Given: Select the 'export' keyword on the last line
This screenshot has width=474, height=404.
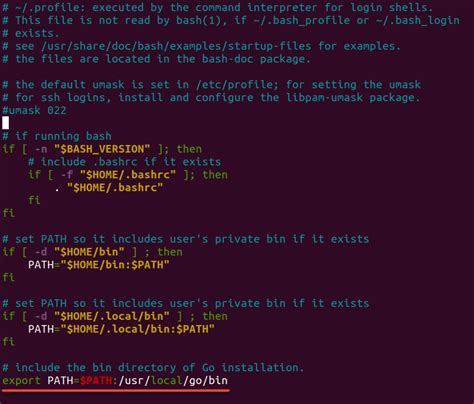Looking at the screenshot, I should 21,381.
